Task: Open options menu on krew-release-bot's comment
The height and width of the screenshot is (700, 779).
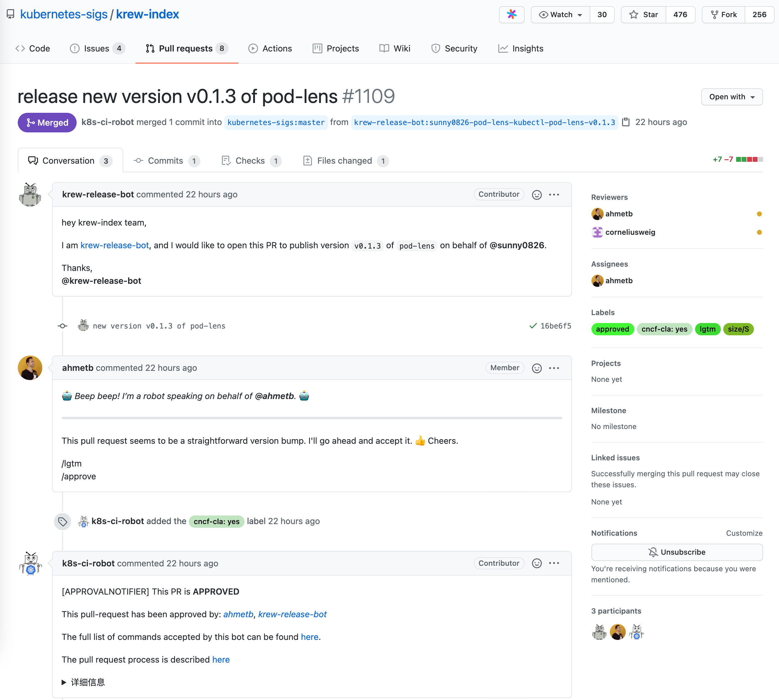Action: pos(554,195)
